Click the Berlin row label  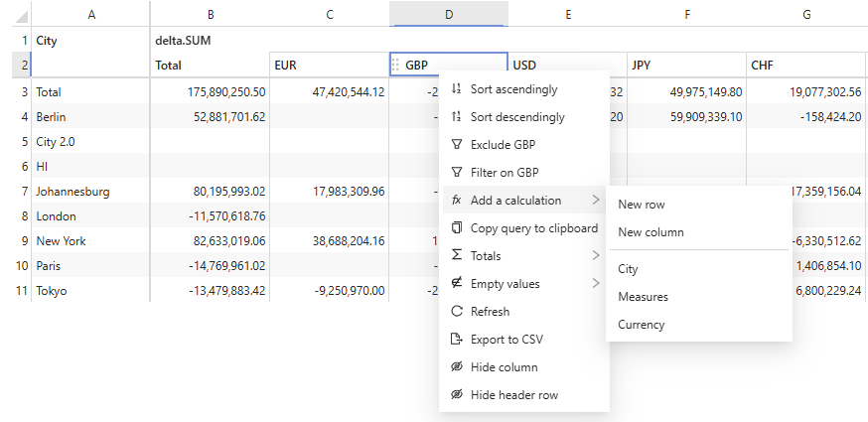(51, 117)
